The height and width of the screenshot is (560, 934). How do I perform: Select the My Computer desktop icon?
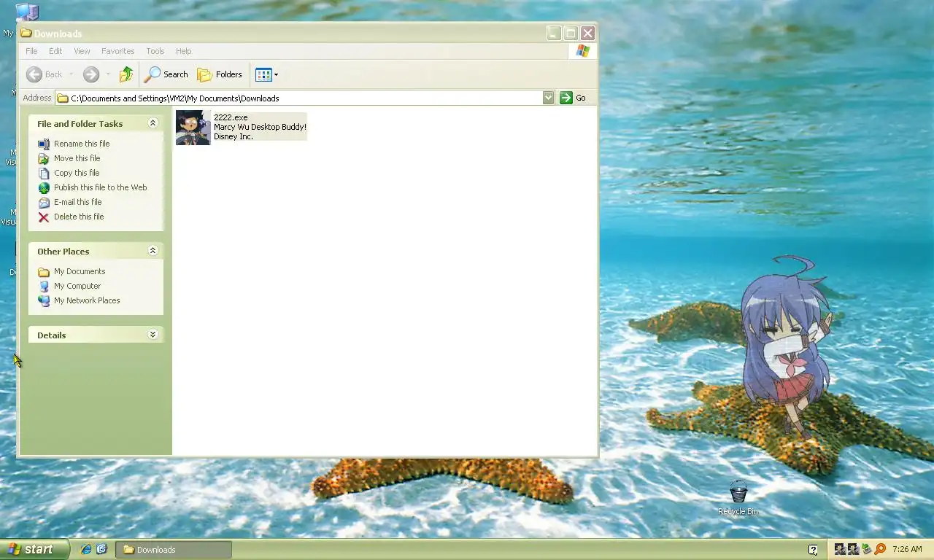click(x=26, y=12)
